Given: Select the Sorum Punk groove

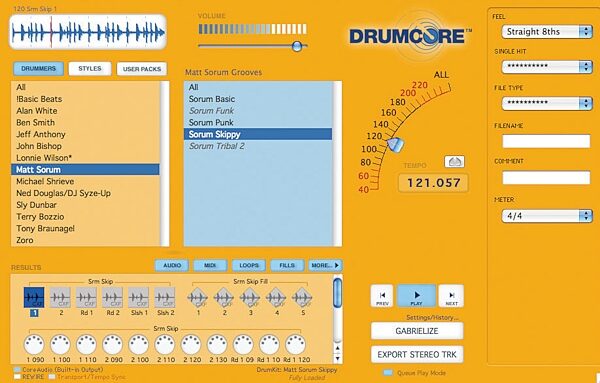Looking at the screenshot, I should pos(258,123).
